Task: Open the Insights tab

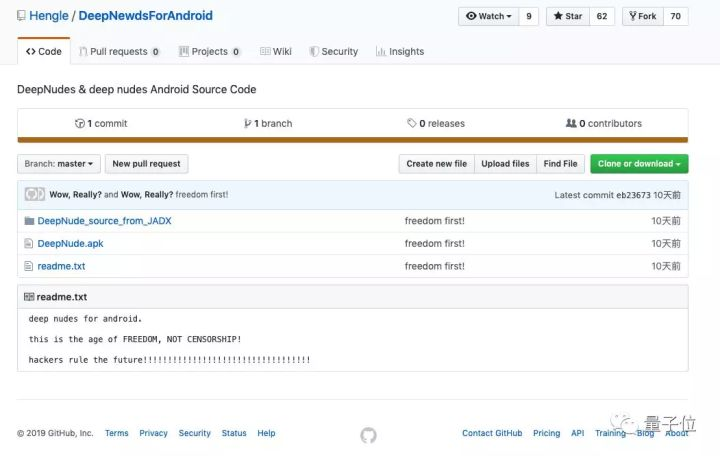Action: [400, 52]
